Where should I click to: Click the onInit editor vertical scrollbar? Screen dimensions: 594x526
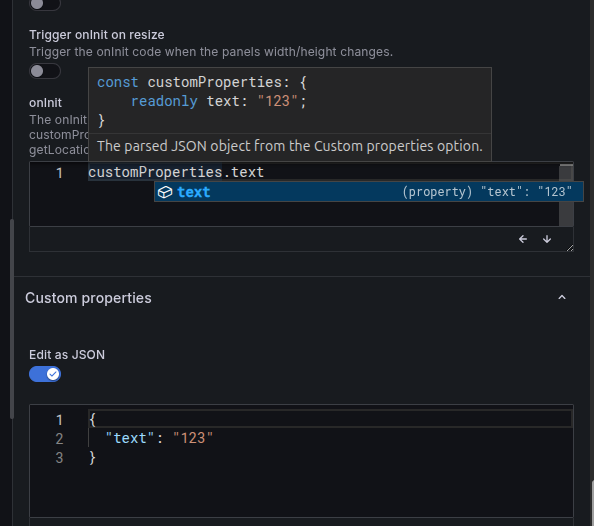click(566, 195)
